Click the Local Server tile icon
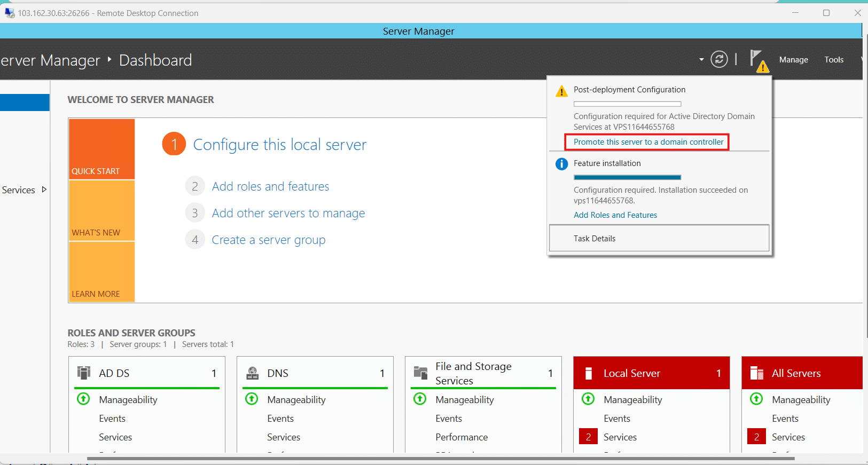Viewport: 868px width, 465px height. tap(589, 373)
